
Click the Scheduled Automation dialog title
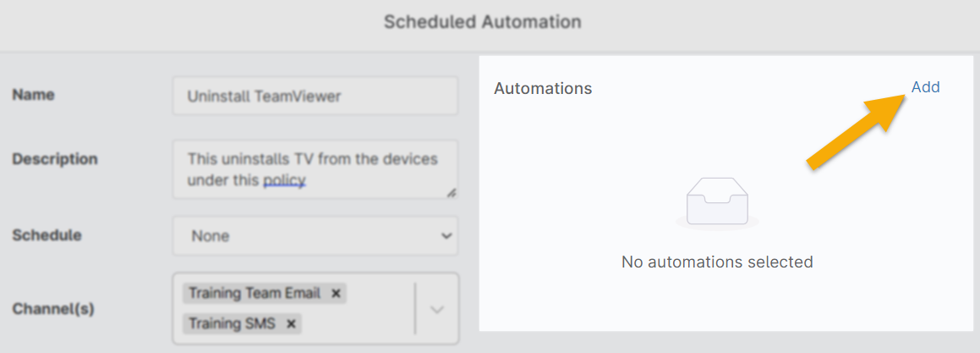(x=482, y=22)
